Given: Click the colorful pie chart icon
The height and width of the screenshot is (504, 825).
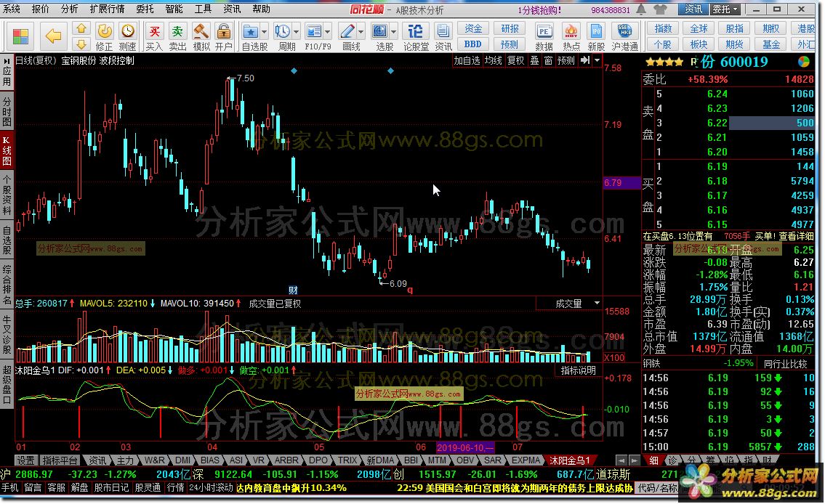Looking at the screenshot, I should (803, 62).
